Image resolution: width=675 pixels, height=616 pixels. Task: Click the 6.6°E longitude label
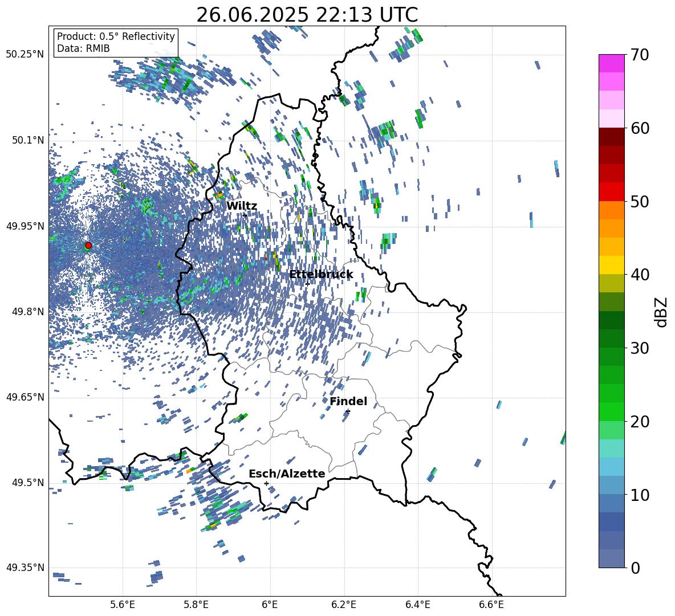click(491, 605)
